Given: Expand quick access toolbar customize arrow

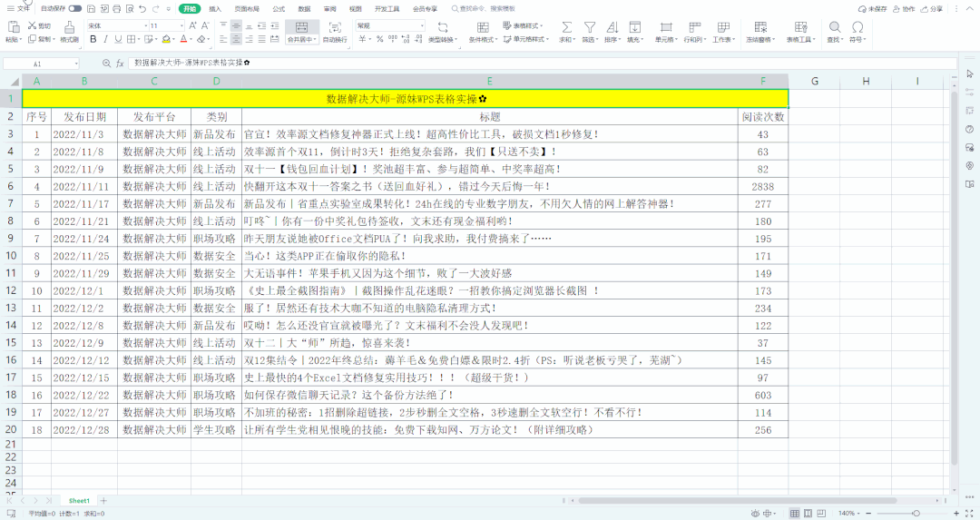Looking at the screenshot, I should click(x=168, y=9).
